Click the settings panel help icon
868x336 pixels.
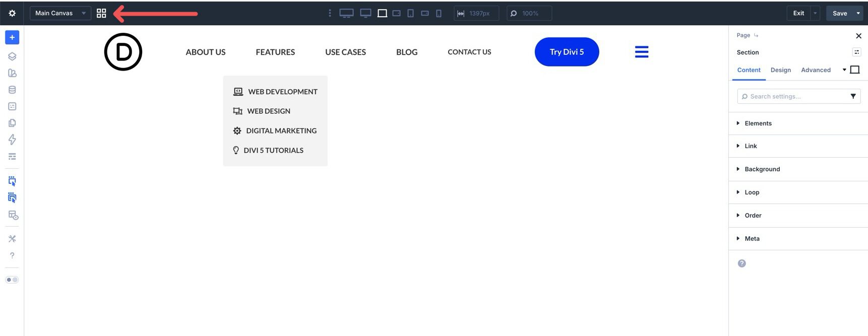click(x=741, y=263)
